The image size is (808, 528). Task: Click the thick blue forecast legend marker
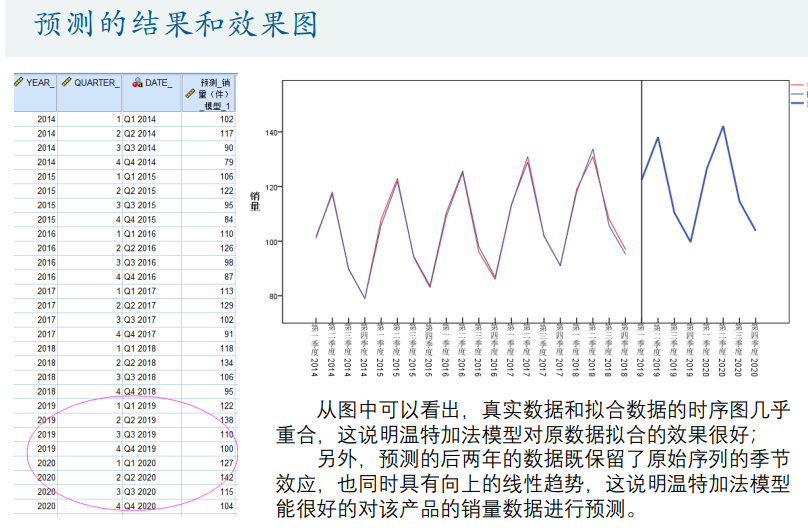click(x=799, y=103)
